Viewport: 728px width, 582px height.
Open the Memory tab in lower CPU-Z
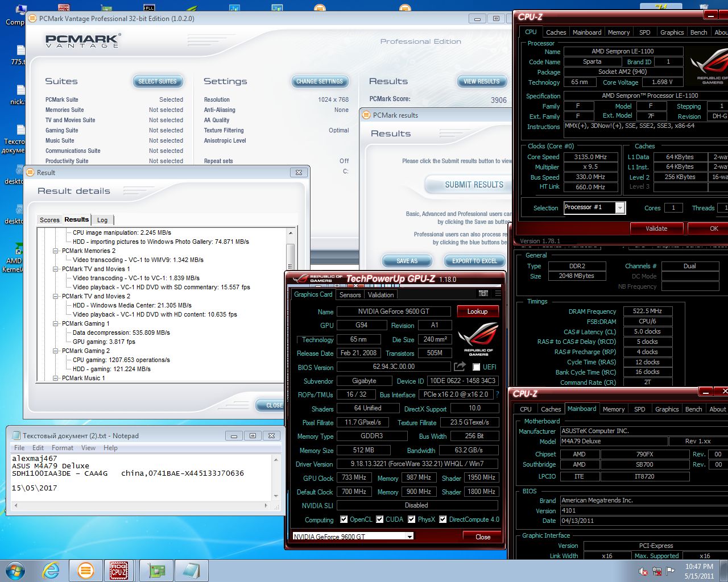pyautogui.click(x=614, y=409)
